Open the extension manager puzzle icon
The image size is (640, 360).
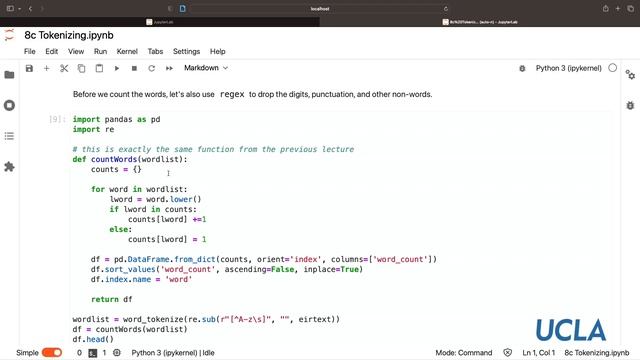click(9, 167)
